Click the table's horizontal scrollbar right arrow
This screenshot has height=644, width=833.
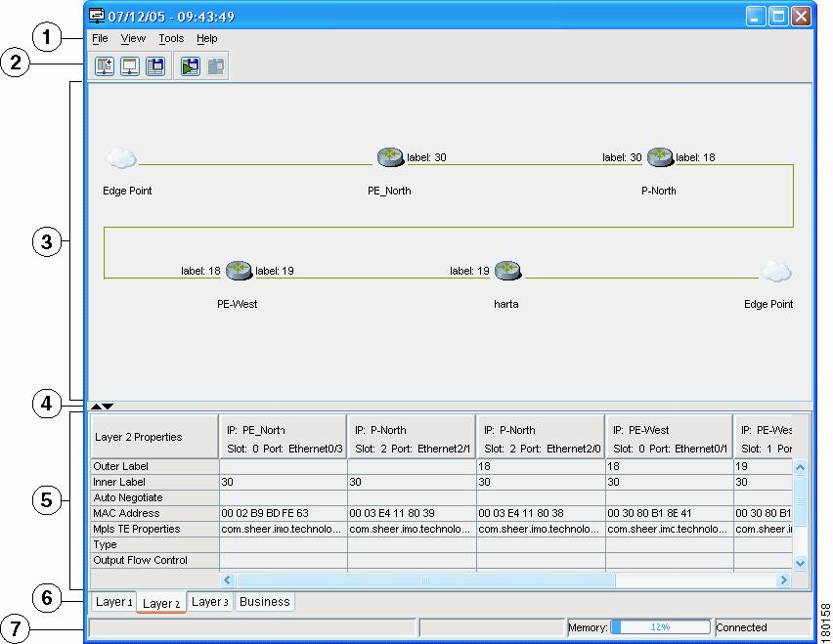(x=783, y=580)
